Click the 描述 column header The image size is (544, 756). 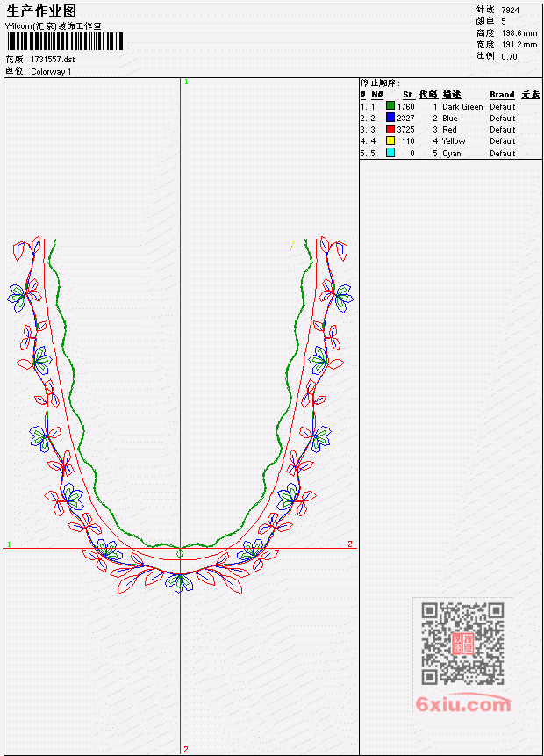point(452,95)
